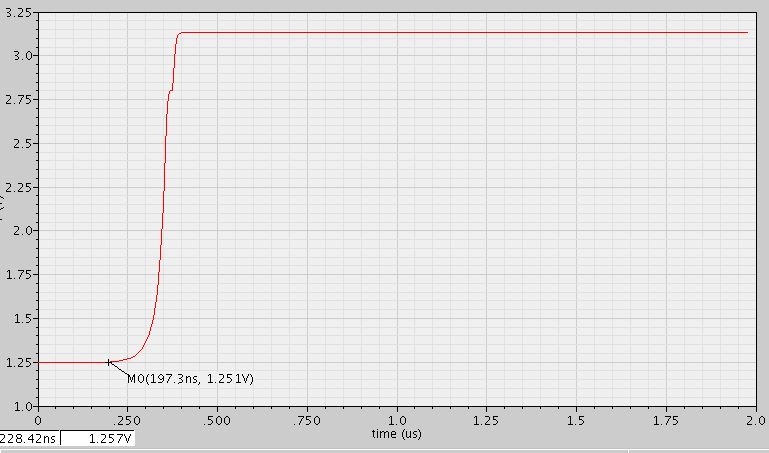Click the 228.42ns cursor time readout
The width and height of the screenshot is (769, 453).
click(x=28, y=438)
